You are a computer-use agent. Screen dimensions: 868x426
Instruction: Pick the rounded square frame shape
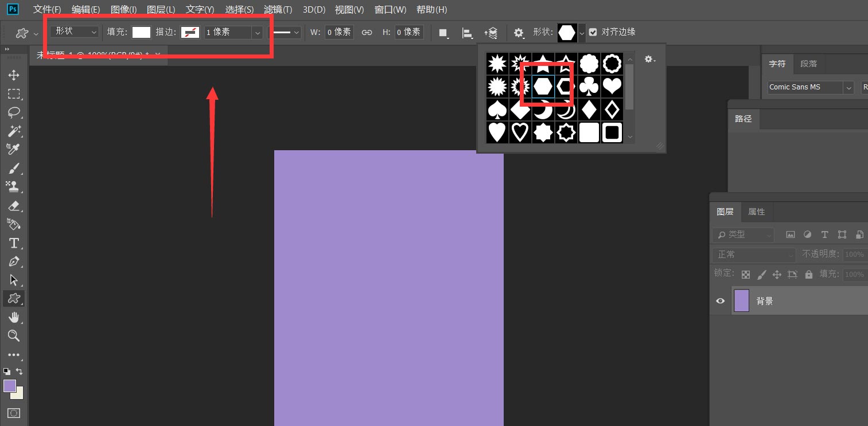tap(612, 132)
